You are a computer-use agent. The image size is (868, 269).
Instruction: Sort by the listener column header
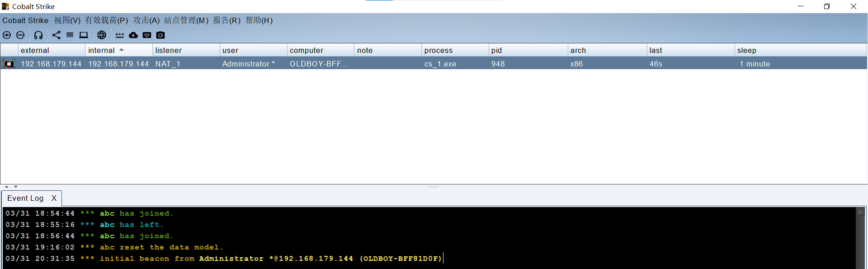coord(186,50)
